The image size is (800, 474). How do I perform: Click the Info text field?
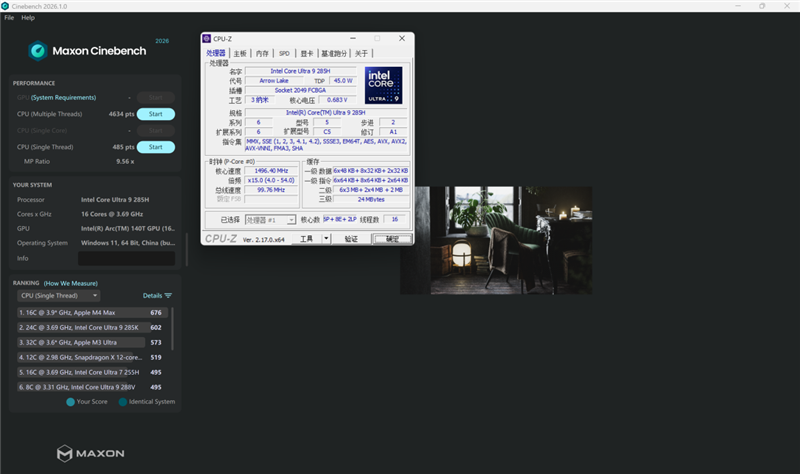click(x=127, y=258)
